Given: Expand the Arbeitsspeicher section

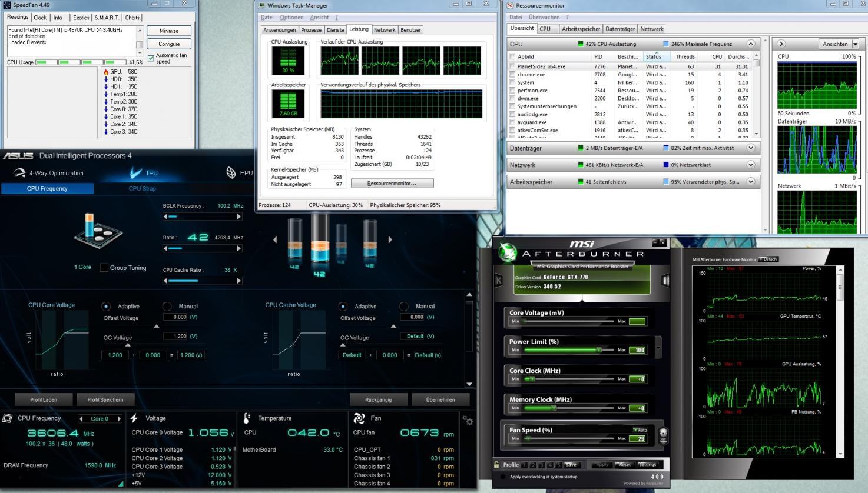Looking at the screenshot, I should [751, 182].
